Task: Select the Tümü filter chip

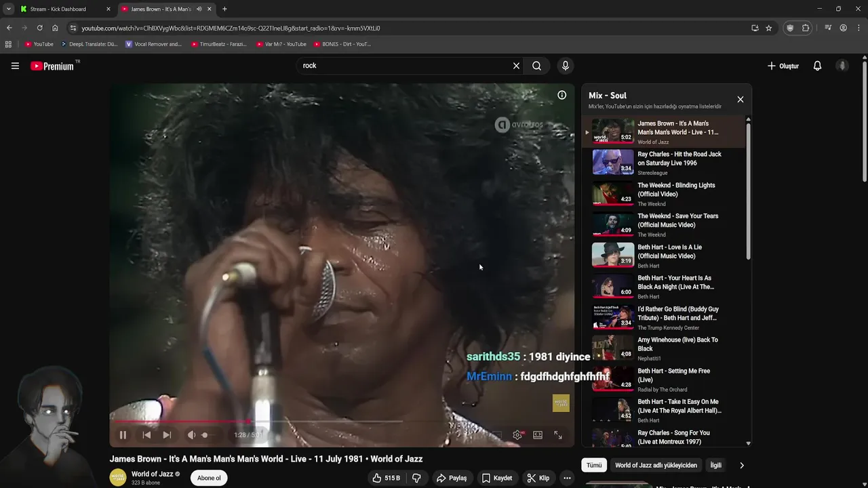Action: pos(594,466)
